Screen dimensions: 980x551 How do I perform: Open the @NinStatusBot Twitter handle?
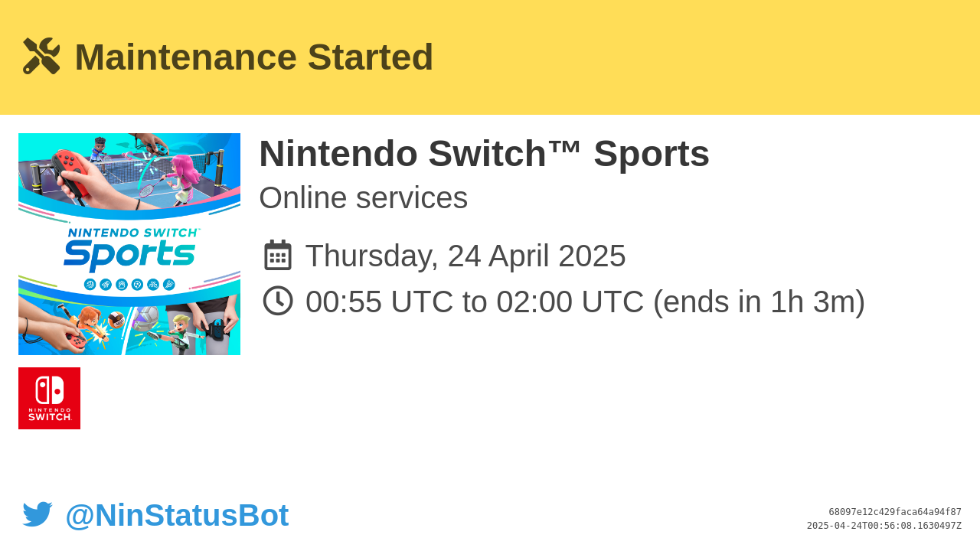[177, 515]
